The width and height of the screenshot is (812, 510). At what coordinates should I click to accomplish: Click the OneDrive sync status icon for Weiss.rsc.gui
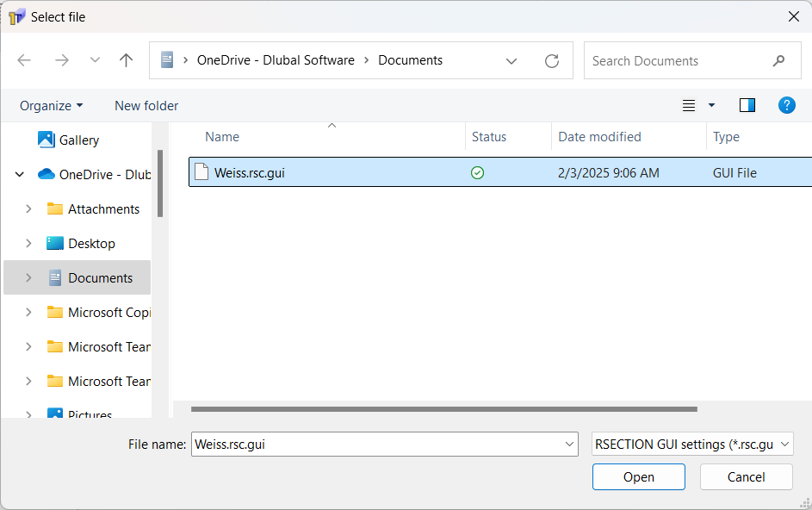point(477,172)
